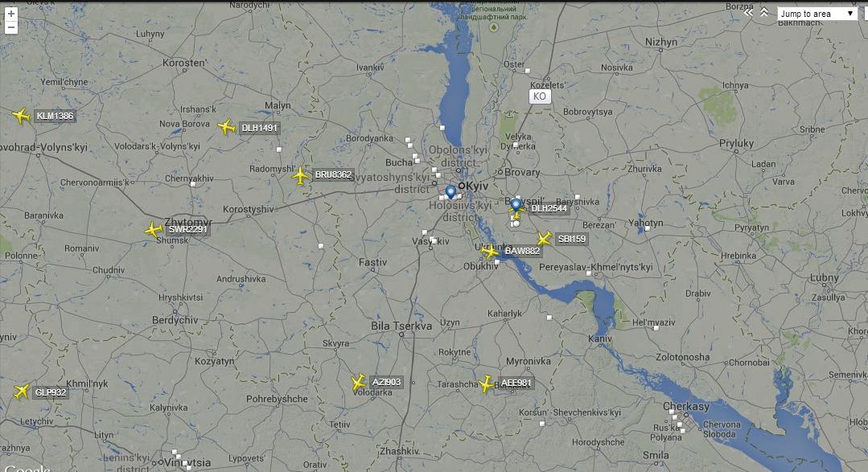Click the Google logo link
The width and height of the screenshot is (868, 472).
(x=27, y=468)
